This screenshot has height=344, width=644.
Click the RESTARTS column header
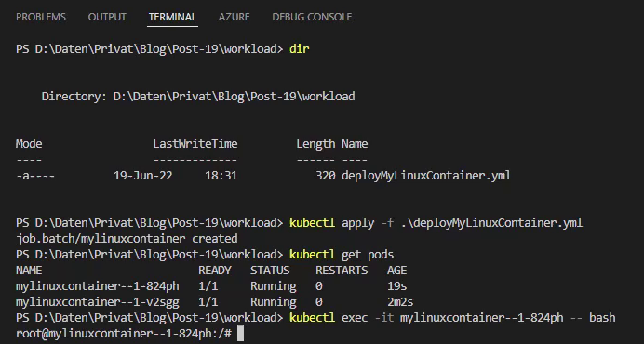(x=342, y=271)
